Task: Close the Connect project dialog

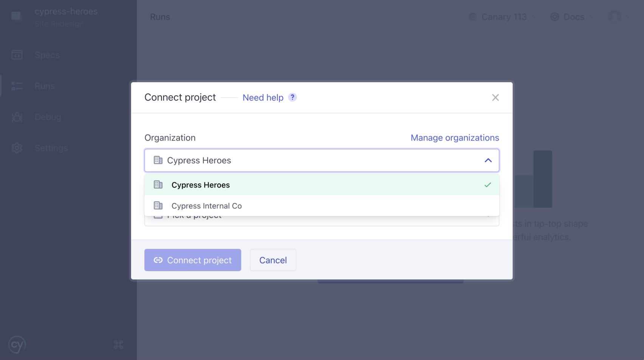Action: [x=495, y=98]
